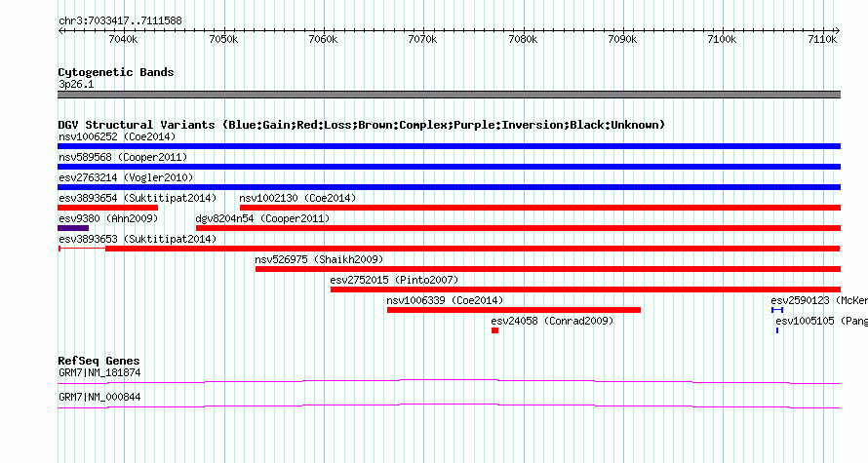868x463 pixels.
Task: Click the esv2752015 (Pinto2007) label
Action: pos(394,280)
